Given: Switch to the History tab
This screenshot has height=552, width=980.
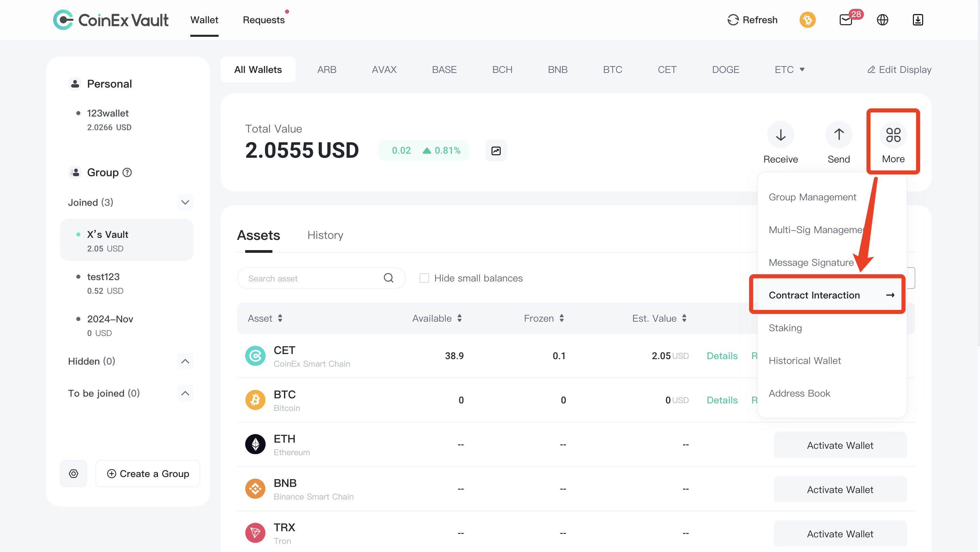Looking at the screenshot, I should point(325,235).
